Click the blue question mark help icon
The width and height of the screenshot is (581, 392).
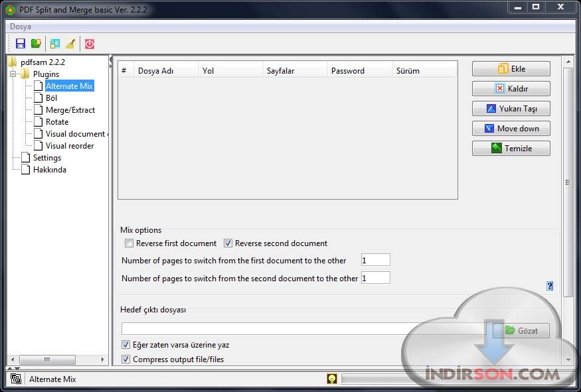(x=550, y=286)
